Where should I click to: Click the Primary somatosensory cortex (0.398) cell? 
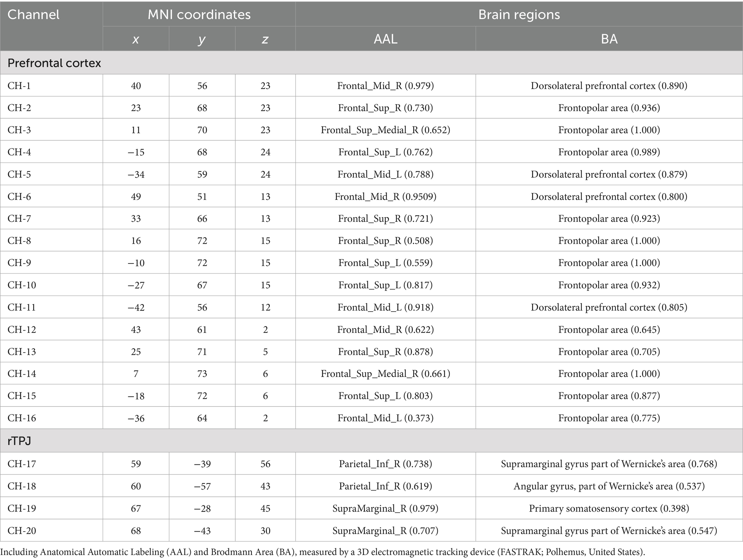coord(609,509)
